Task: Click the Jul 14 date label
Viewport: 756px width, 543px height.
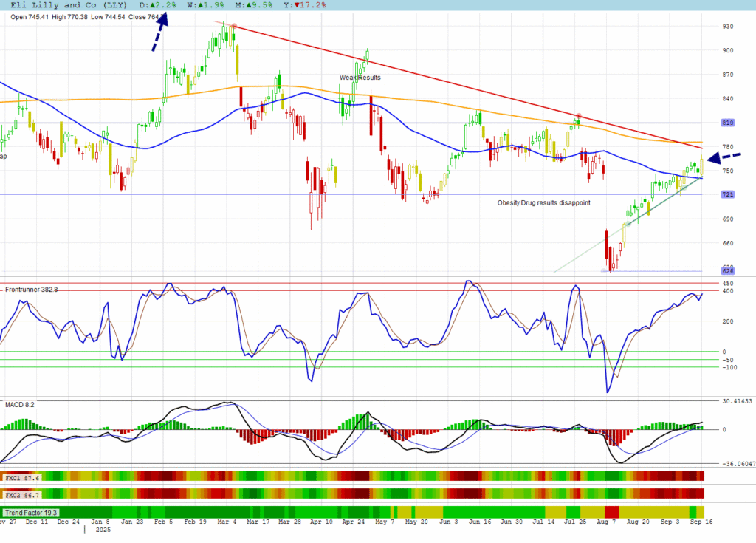Action: coord(543,522)
